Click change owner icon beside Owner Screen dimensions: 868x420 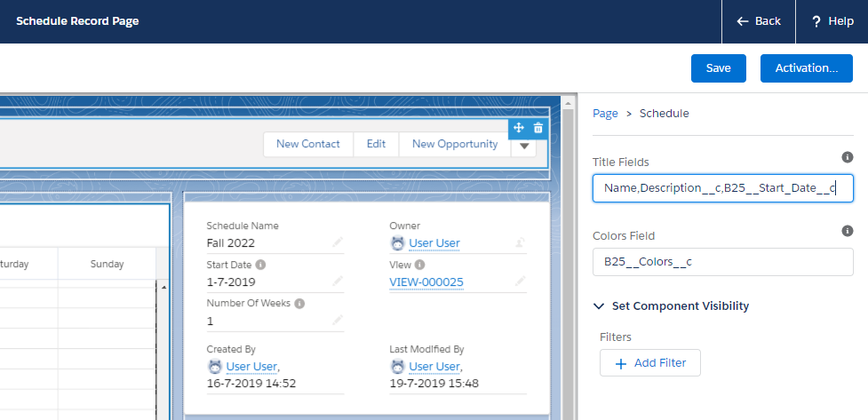click(520, 242)
